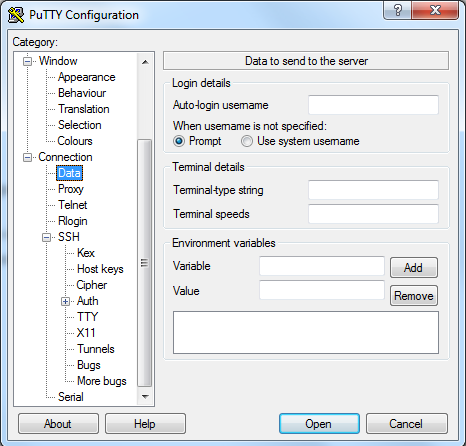The width and height of the screenshot is (466, 446).
Task: Click the Terminal-type string field
Action: click(x=373, y=190)
